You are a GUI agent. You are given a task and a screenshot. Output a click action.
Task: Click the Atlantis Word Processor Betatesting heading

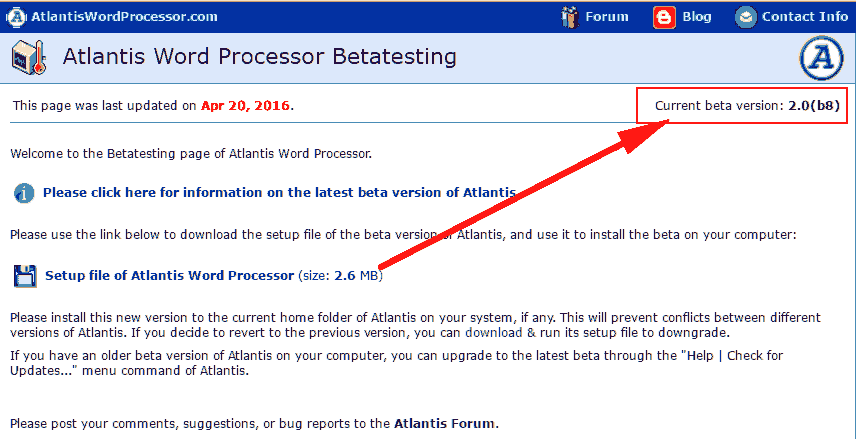[x=259, y=57]
